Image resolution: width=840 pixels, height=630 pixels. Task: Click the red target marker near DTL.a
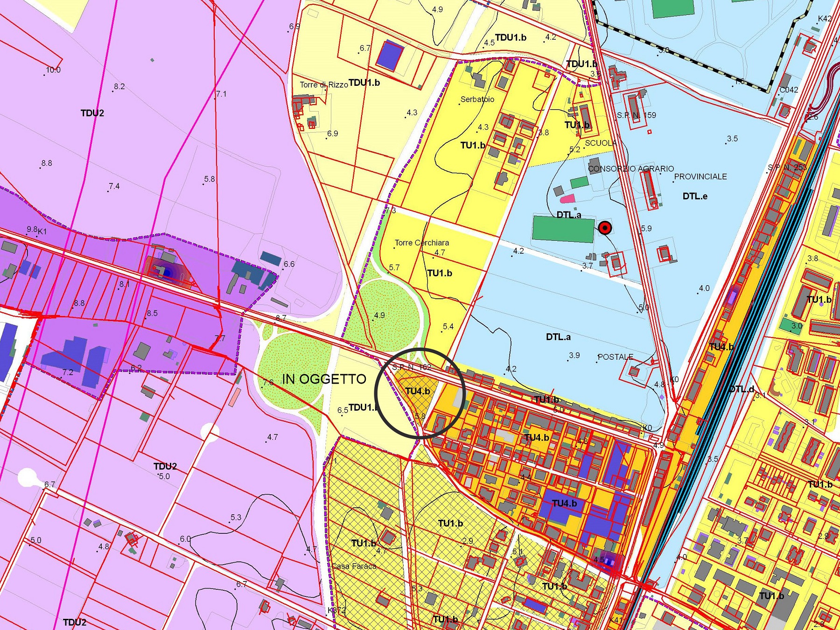point(605,228)
